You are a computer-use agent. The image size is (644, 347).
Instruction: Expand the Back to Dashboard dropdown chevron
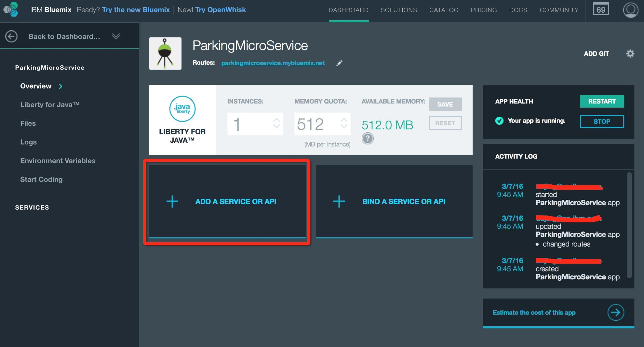[x=116, y=36]
